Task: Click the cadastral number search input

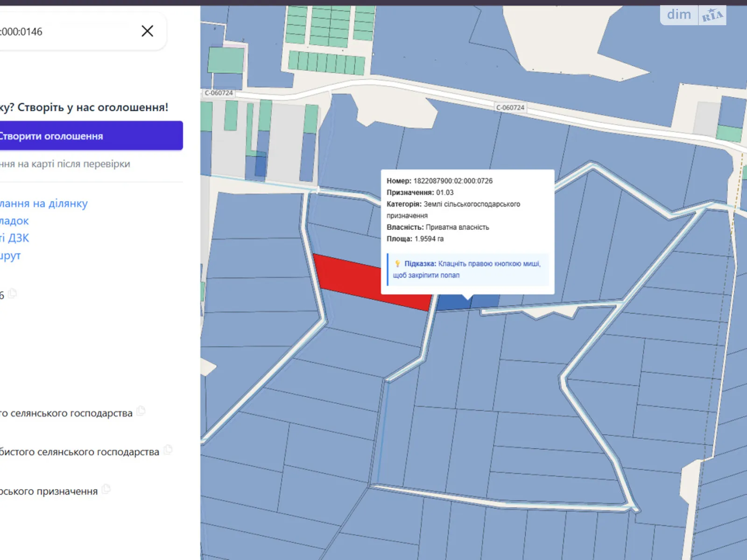Action: 65,32
